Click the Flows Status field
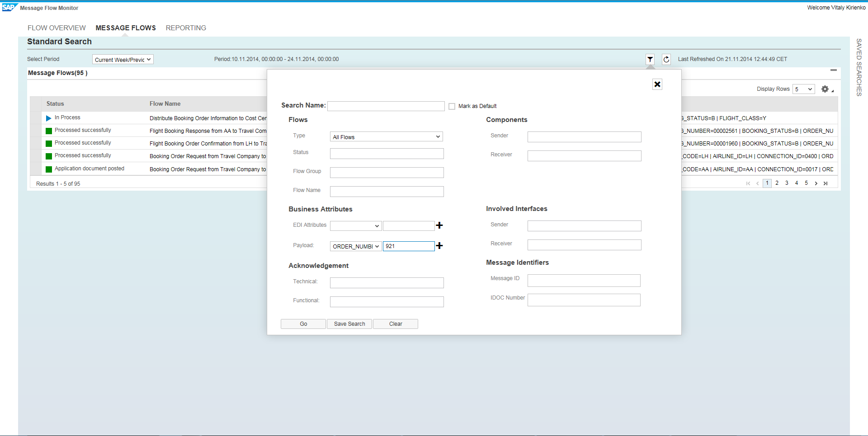 pos(387,154)
